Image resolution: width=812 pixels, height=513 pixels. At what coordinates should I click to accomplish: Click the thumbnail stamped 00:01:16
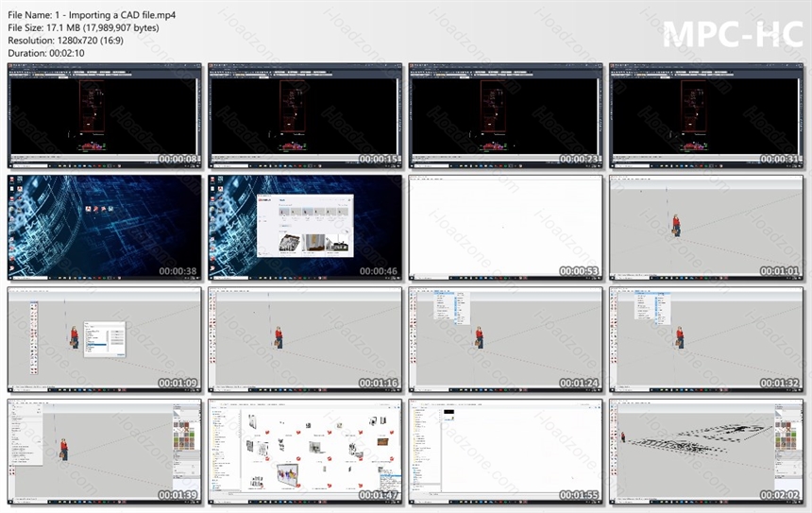point(305,339)
